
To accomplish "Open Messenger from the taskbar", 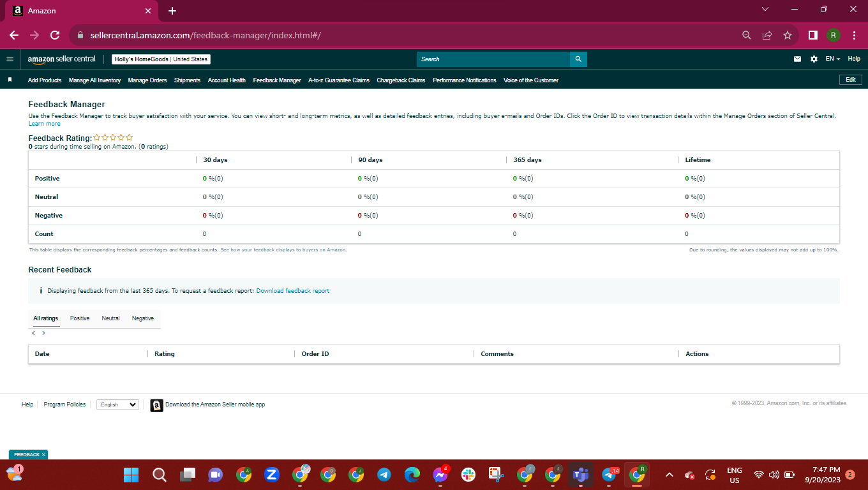I will coord(440,475).
